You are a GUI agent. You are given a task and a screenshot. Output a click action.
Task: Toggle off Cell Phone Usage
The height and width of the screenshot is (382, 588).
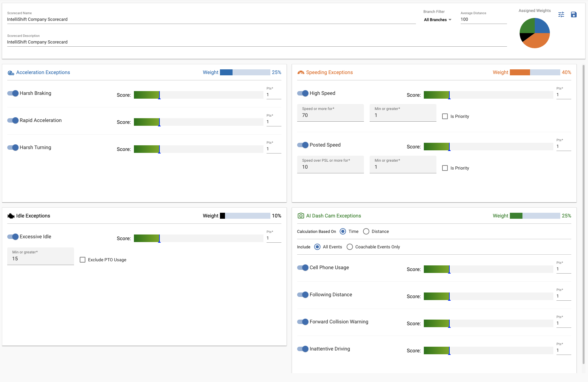click(x=303, y=268)
